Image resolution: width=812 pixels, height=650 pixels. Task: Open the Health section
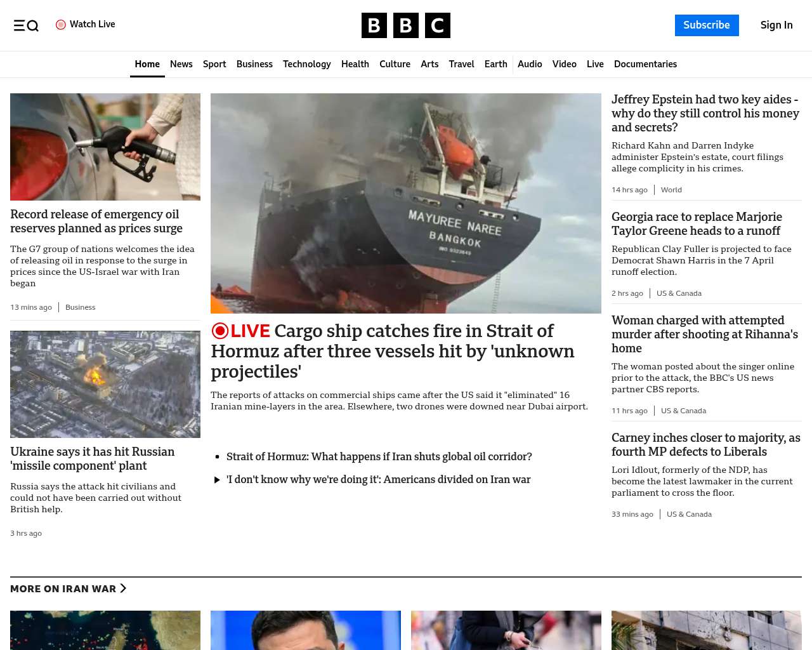coord(355,64)
